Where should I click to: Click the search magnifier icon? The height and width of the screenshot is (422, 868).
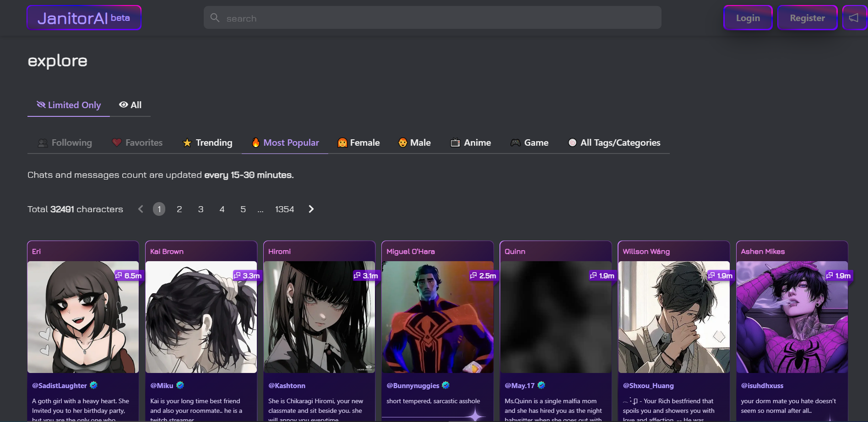pyautogui.click(x=215, y=18)
